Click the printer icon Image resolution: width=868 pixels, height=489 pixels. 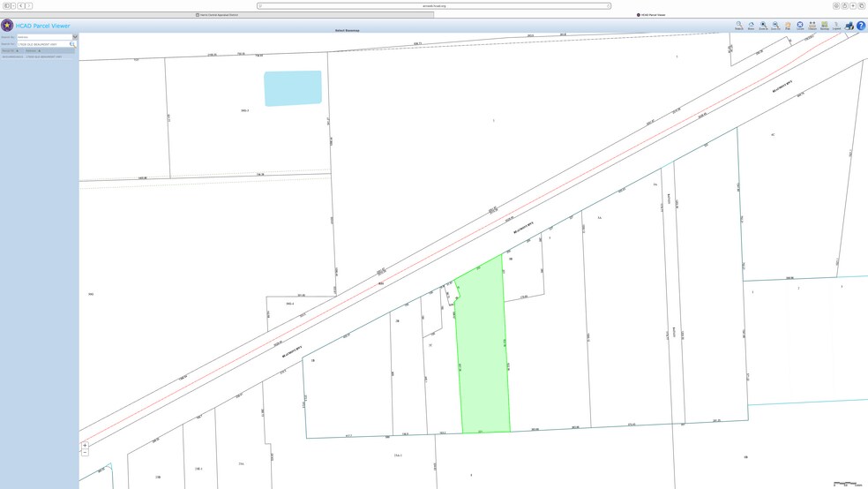click(x=849, y=26)
